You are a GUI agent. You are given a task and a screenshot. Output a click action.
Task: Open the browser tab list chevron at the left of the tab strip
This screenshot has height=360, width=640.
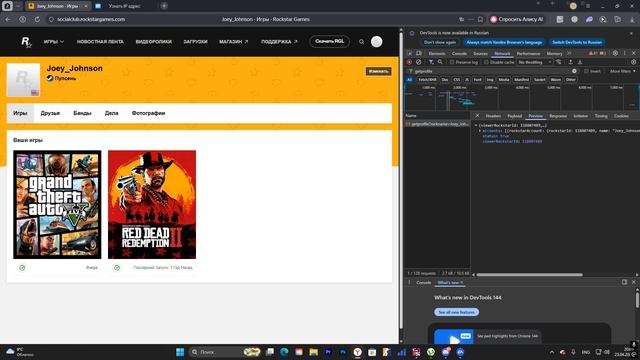click(18, 6)
